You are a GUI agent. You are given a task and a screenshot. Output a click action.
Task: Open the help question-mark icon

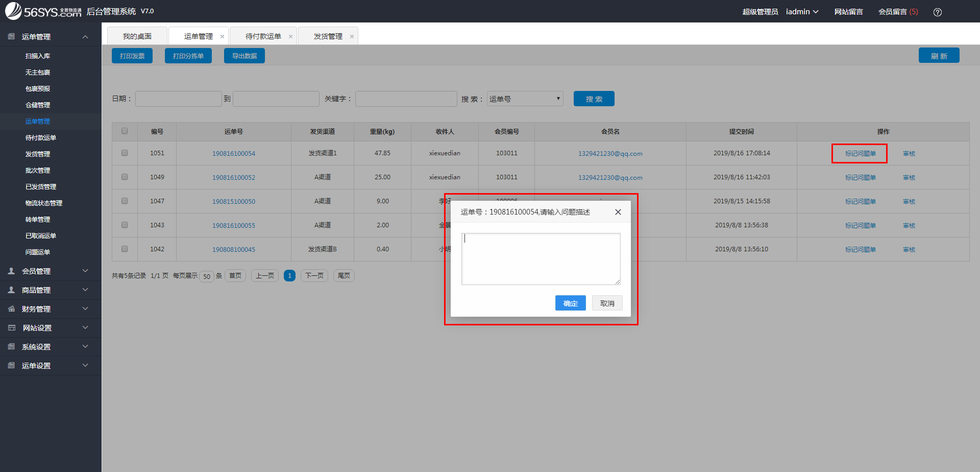(x=938, y=12)
